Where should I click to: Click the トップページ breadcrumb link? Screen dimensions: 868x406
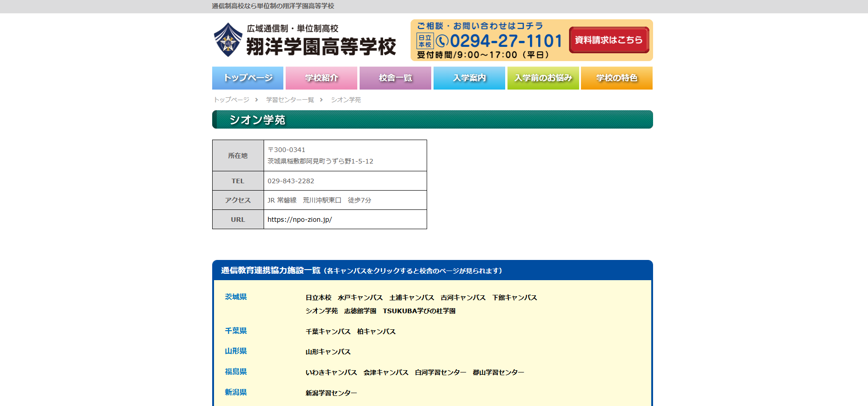[231, 100]
